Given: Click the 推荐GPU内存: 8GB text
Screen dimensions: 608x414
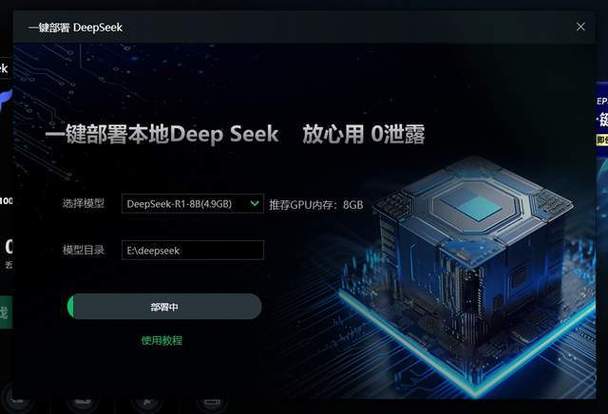Looking at the screenshot, I should coord(316,204).
